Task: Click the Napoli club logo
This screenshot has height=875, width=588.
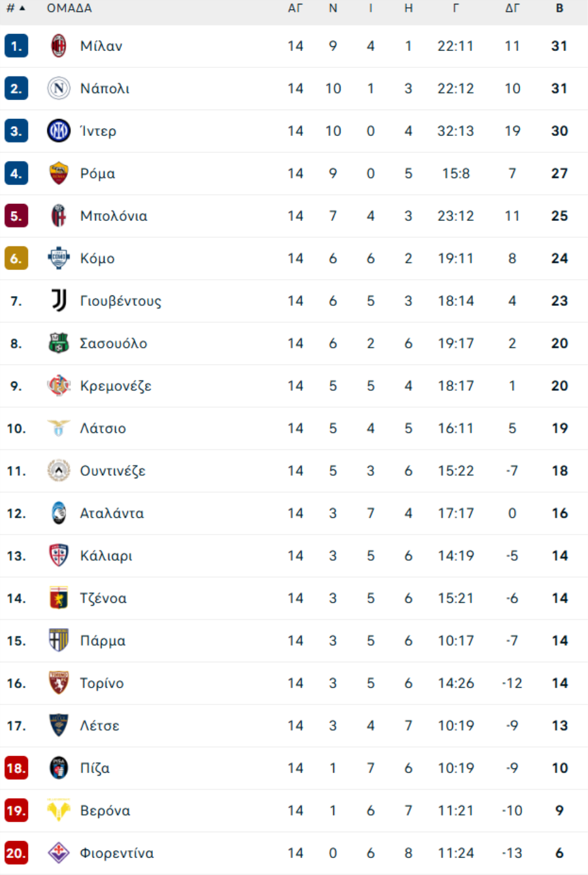Action: (59, 88)
